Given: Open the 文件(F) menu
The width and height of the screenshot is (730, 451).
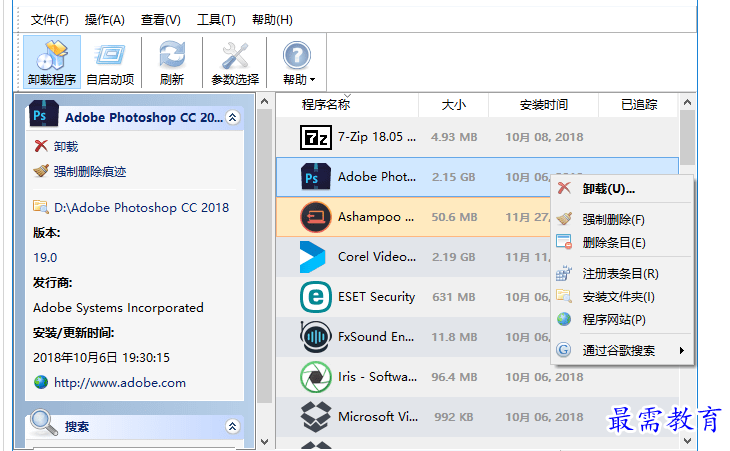Looking at the screenshot, I should [x=49, y=20].
